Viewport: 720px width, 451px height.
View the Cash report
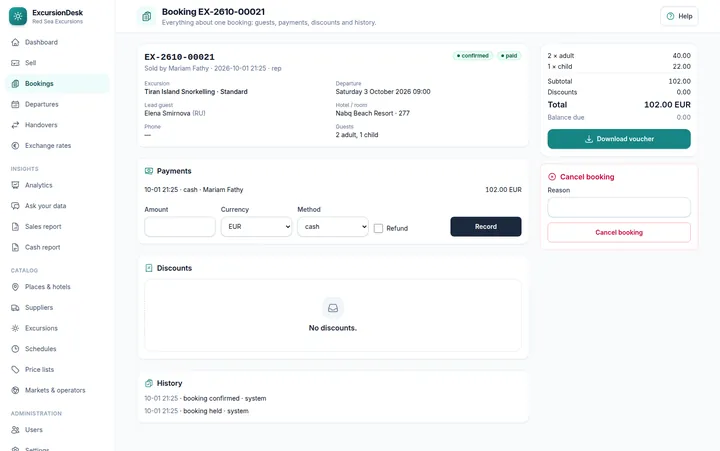pyautogui.click(x=57, y=247)
